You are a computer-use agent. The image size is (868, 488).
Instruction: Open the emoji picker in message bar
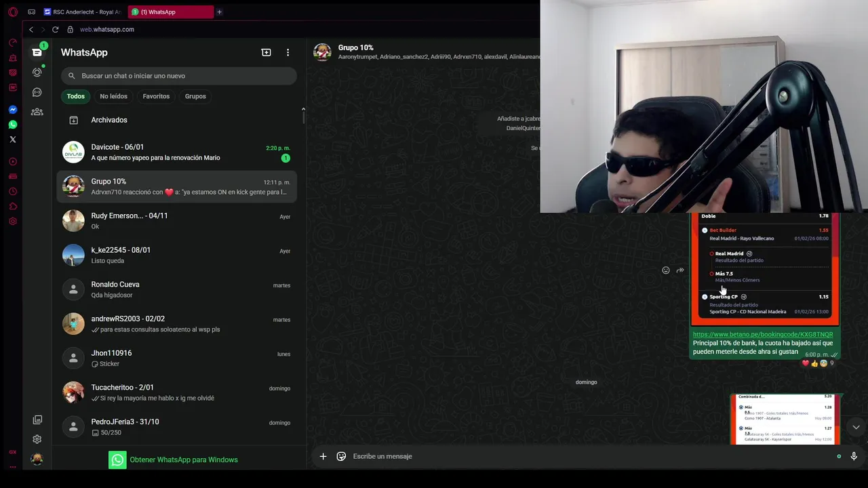(341, 456)
